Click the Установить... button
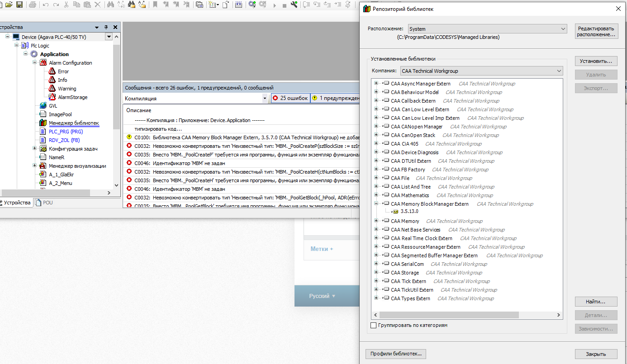The height and width of the screenshot is (364, 627). [596, 61]
